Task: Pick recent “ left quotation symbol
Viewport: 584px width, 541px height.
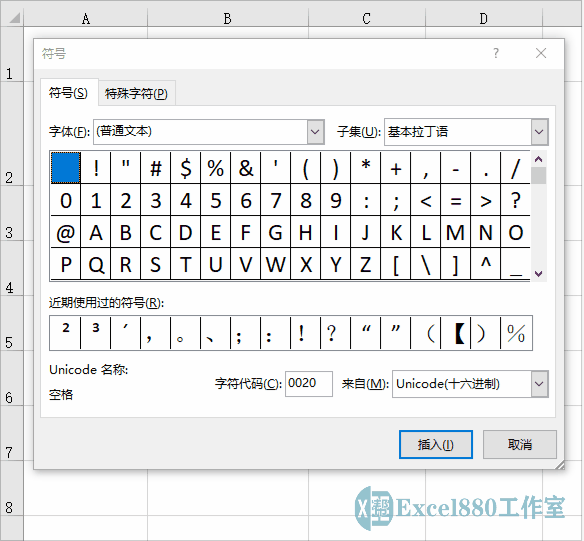Action: pos(366,333)
